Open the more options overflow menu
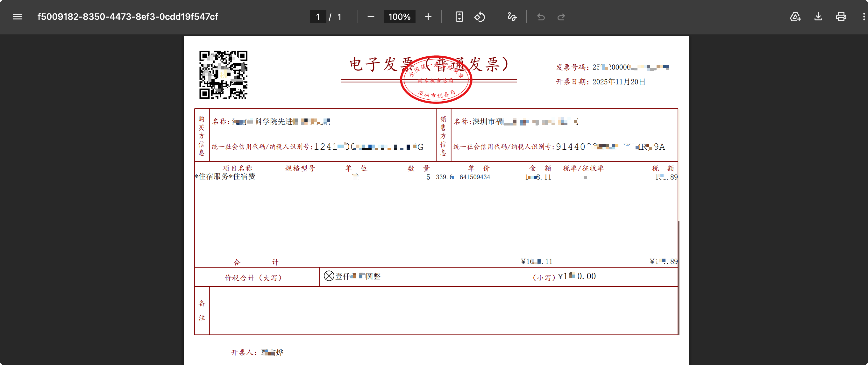868x365 pixels. pos(863,17)
